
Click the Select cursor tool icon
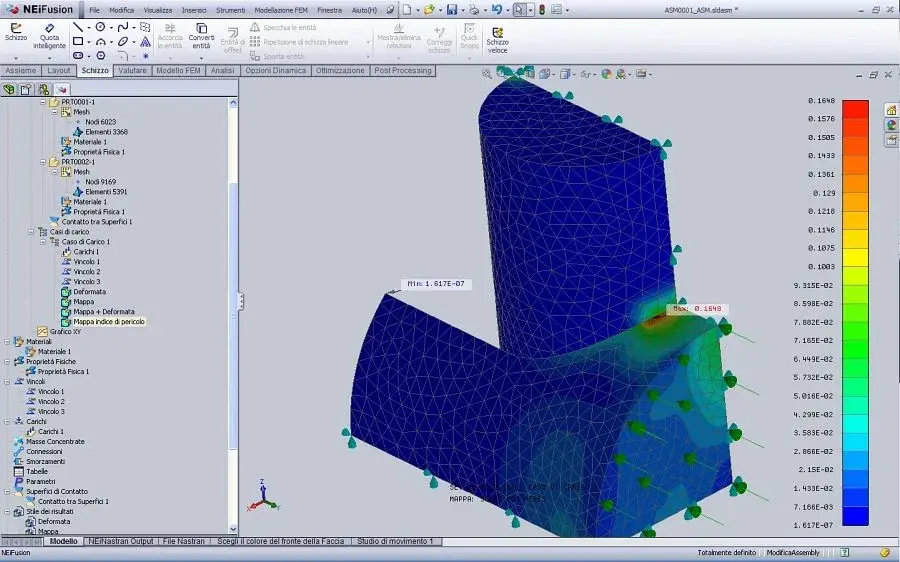tap(519, 10)
